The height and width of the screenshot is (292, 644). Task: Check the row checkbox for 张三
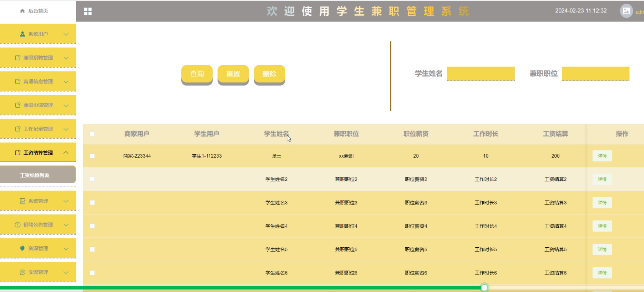click(92, 156)
